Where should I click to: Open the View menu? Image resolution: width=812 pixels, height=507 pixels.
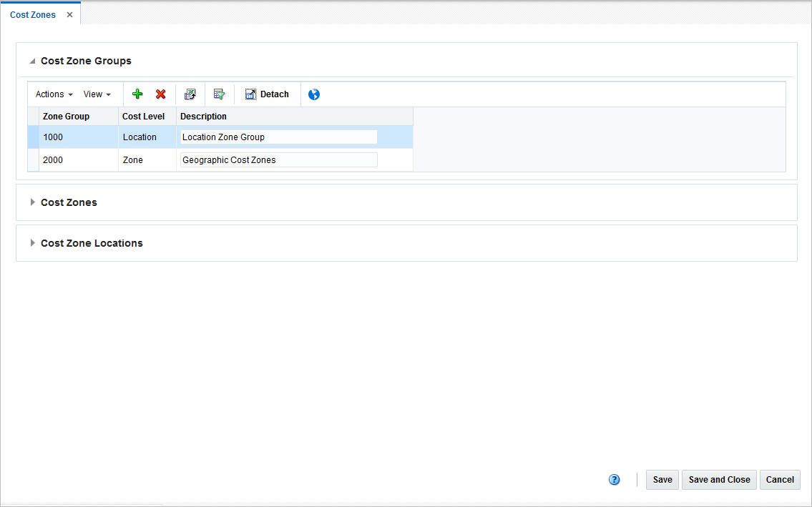tap(97, 94)
